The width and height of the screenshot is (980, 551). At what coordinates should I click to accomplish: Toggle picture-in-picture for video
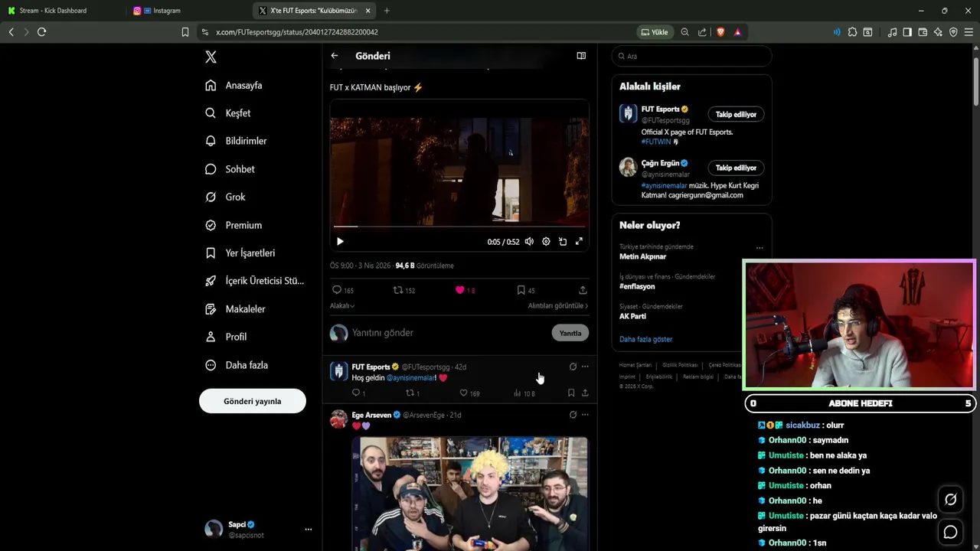click(x=563, y=242)
